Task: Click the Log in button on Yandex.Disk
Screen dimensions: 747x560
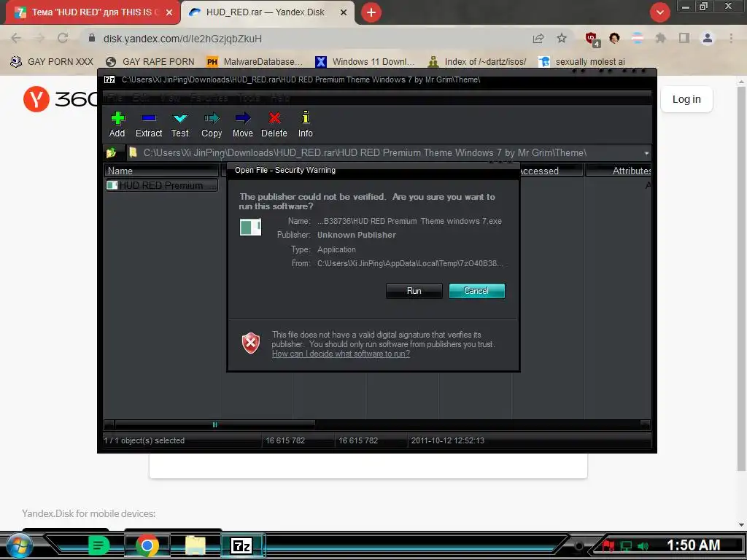Action: click(686, 99)
